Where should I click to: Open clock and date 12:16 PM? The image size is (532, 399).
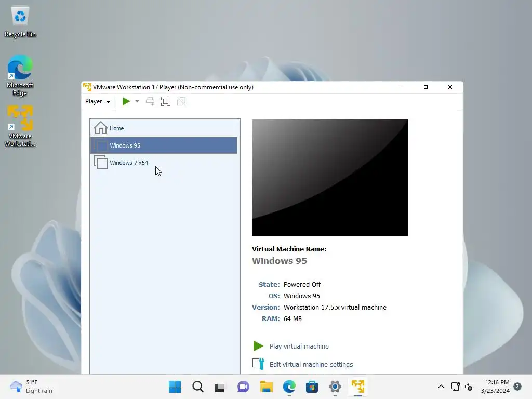(x=495, y=387)
